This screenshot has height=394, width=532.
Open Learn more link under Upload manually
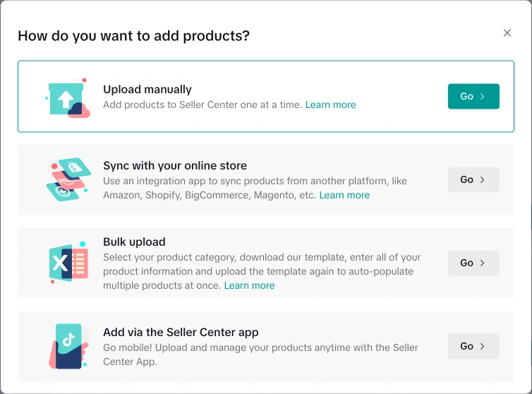(330, 105)
